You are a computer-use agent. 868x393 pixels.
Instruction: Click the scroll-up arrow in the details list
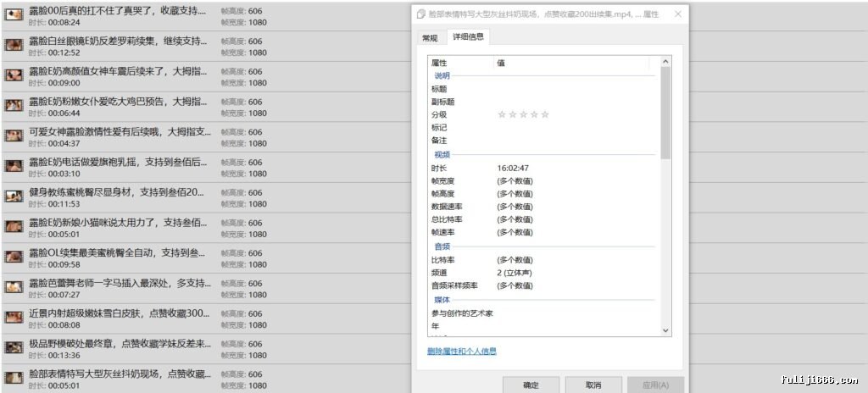(666, 62)
